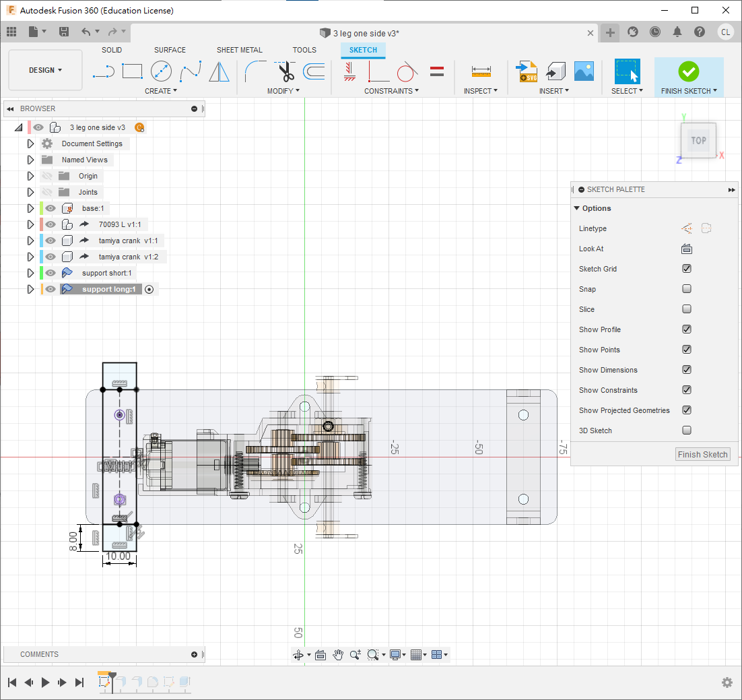This screenshot has width=742, height=700.
Task: Click the Measure tool in Inspect
Action: tap(481, 71)
